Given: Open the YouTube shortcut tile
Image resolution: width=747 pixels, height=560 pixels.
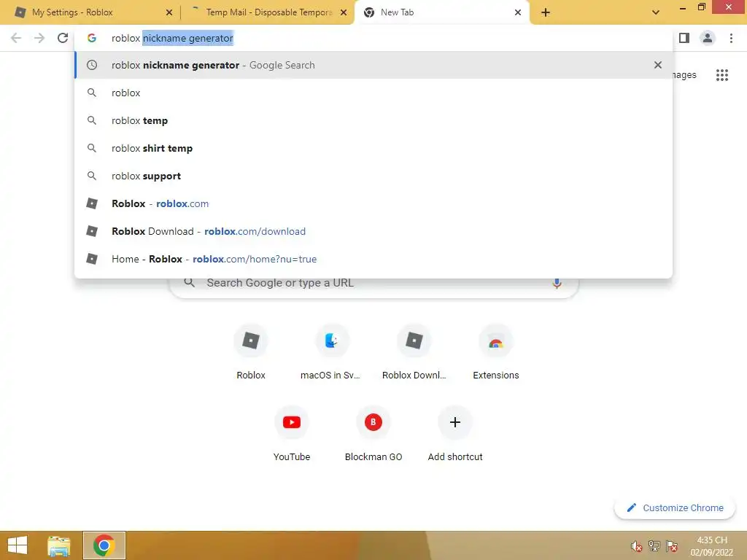Looking at the screenshot, I should (292, 435).
